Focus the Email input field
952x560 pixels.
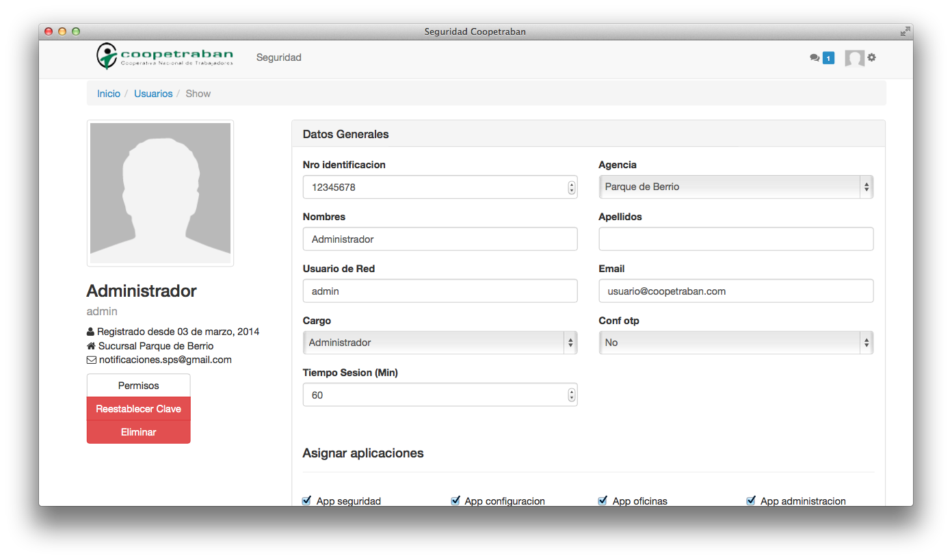[736, 291]
